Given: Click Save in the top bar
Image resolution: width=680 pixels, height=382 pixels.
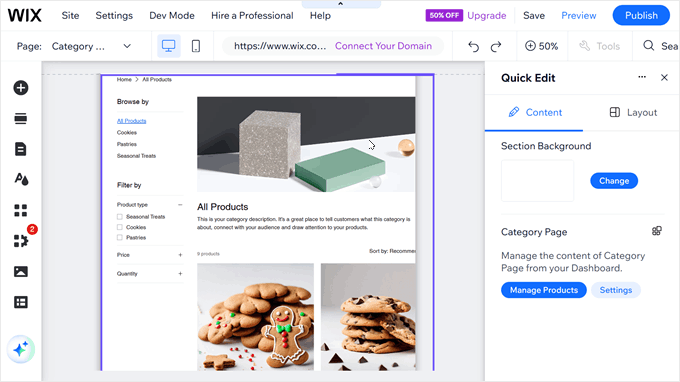Looking at the screenshot, I should (x=534, y=16).
